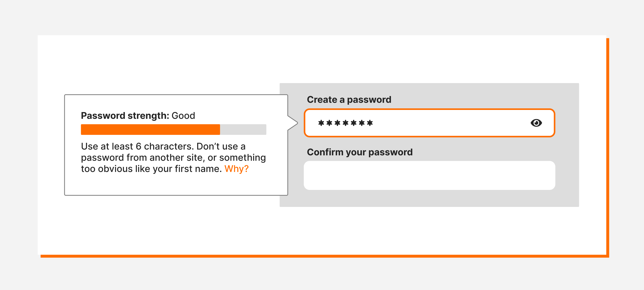This screenshot has height=290, width=644.
Task: Click the word "Don't" in the tooltip
Action: 208,146
